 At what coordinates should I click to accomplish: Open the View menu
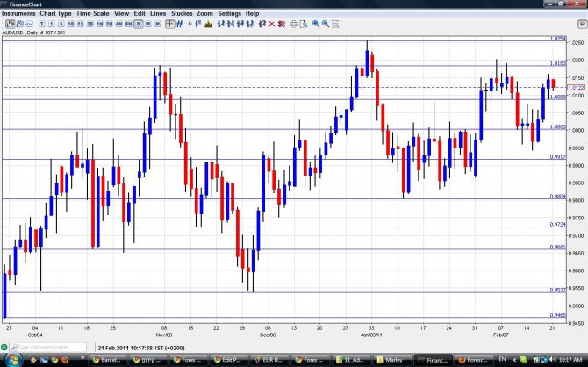(x=121, y=13)
